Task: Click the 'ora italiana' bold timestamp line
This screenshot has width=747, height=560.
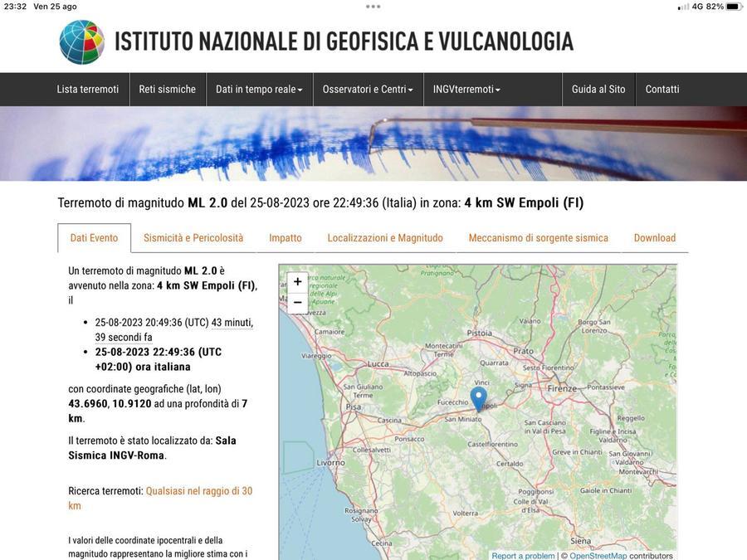Action: 159,359
